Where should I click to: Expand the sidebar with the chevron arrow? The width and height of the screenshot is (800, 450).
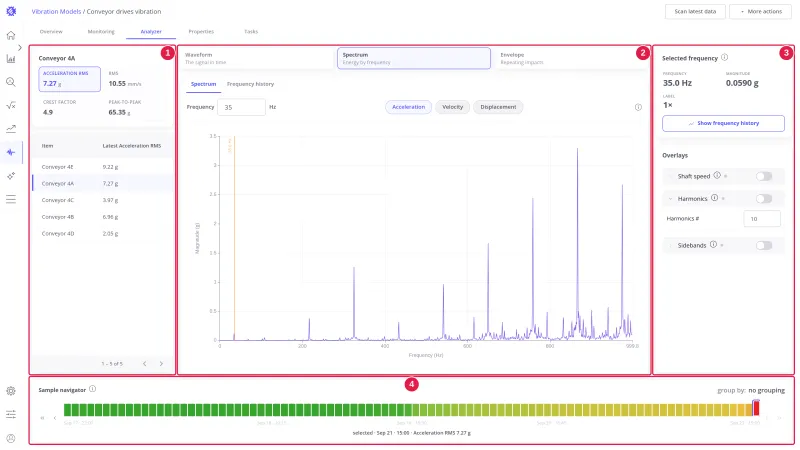coord(19,47)
